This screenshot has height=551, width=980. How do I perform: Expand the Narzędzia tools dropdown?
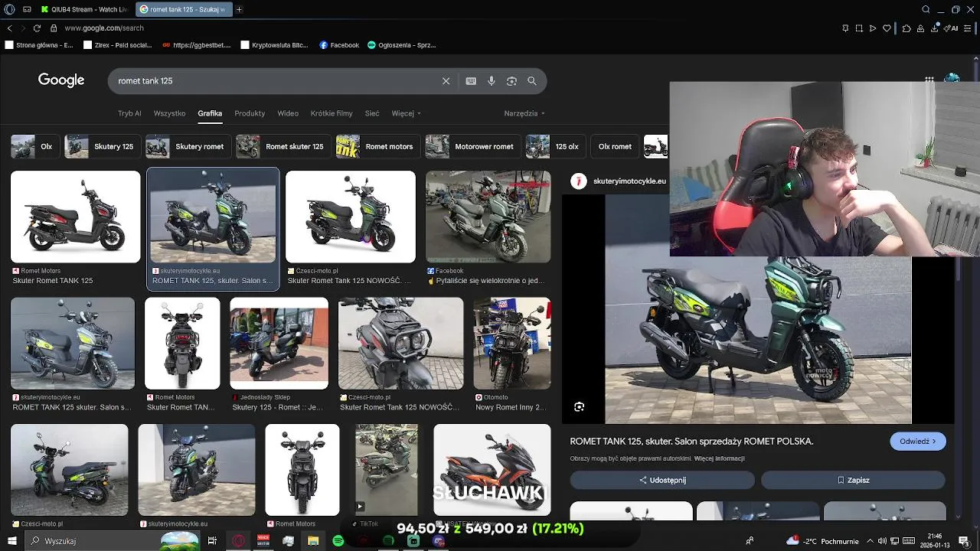coord(524,113)
